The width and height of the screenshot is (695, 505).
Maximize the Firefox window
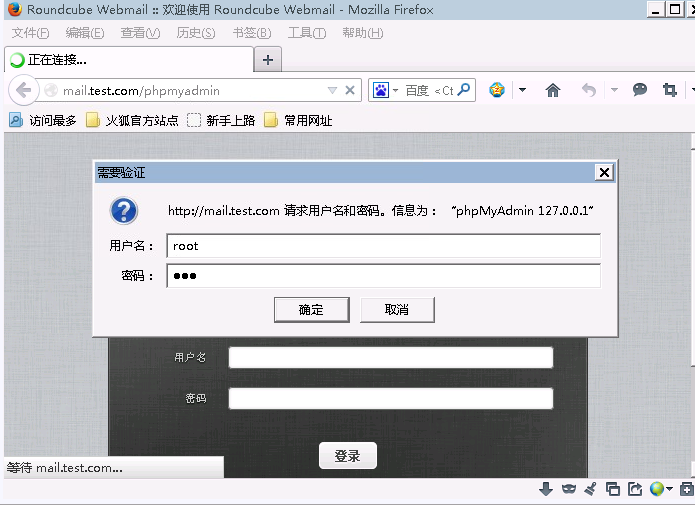tap(675, 9)
